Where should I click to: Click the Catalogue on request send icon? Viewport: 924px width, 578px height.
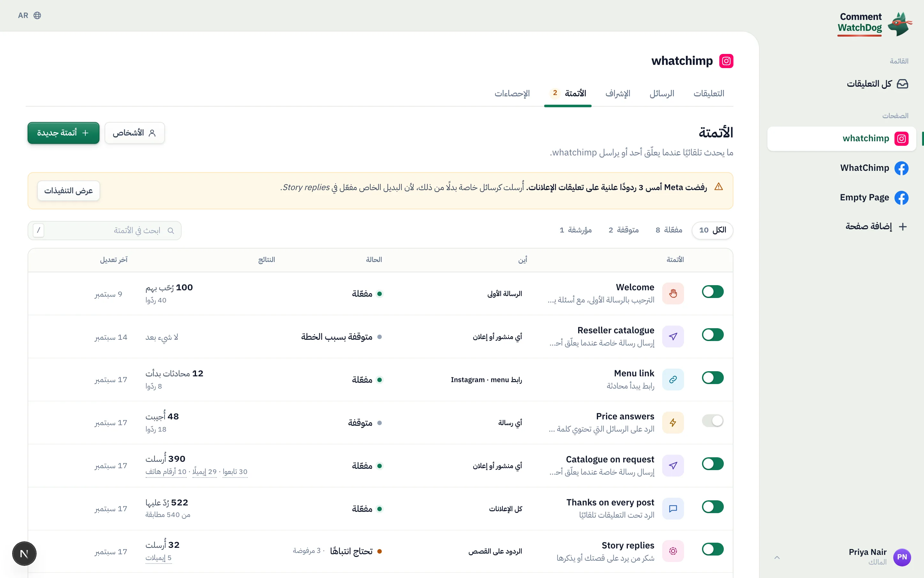coord(673,466)
